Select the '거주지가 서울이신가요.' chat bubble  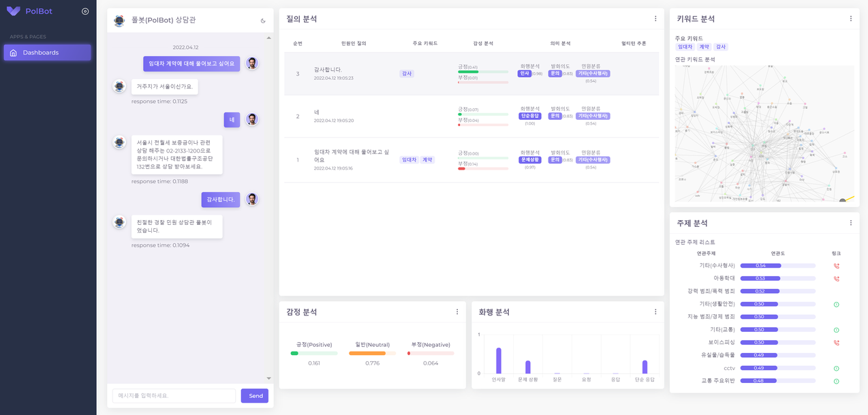165,87
